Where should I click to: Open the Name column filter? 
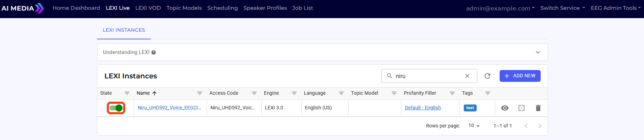pos(200,93)
